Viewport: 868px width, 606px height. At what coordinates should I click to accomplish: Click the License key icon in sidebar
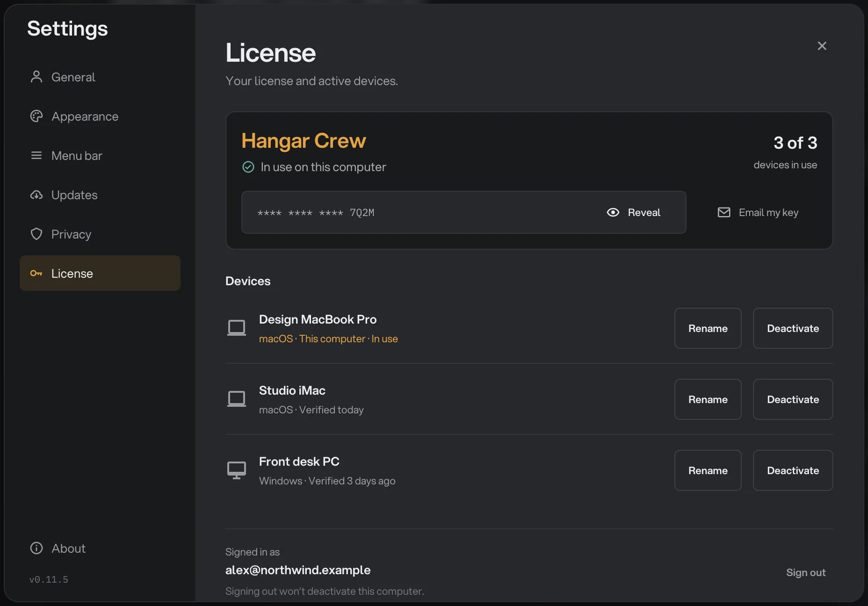[36, 273]
